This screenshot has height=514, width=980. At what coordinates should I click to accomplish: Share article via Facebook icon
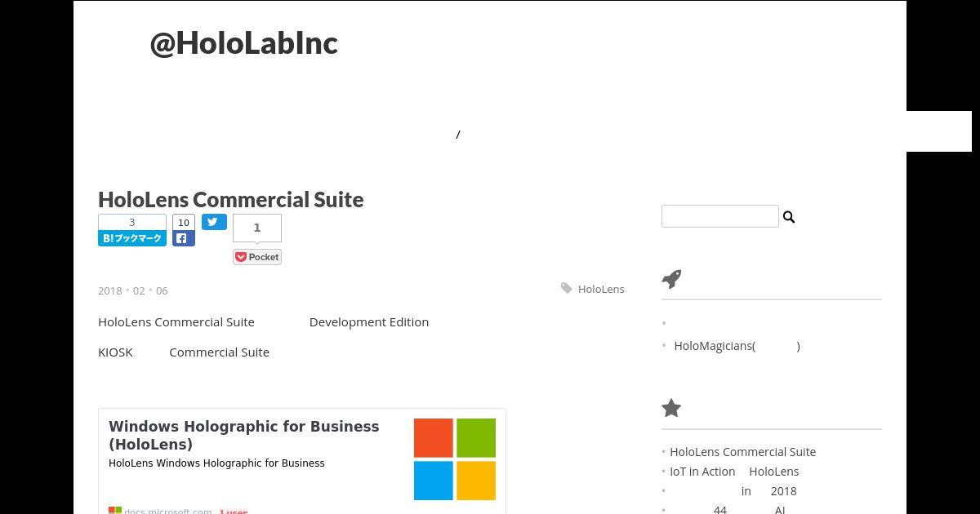(184, 239)
